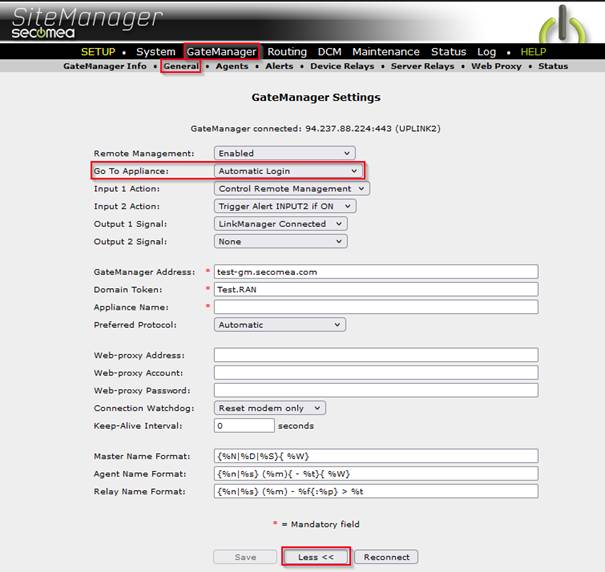The image size is (605, 572).
Task: Click the Web-proxy Password field
Action: coord(376,391)
